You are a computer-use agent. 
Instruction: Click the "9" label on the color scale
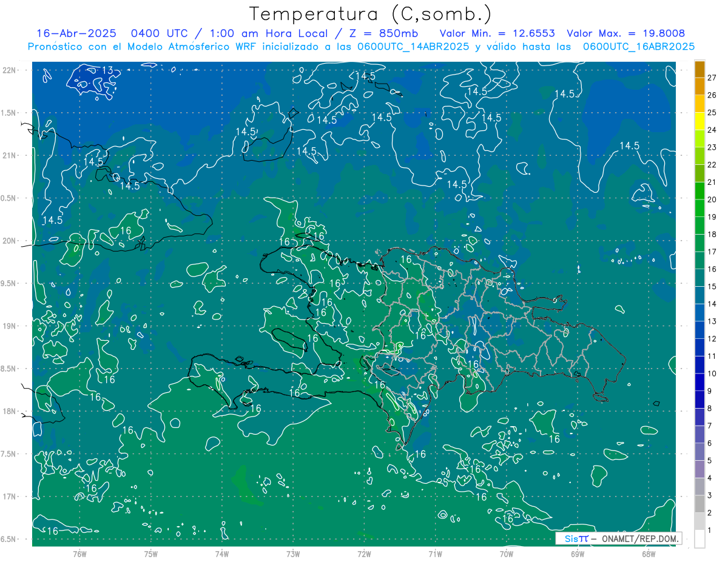(710, 391)
